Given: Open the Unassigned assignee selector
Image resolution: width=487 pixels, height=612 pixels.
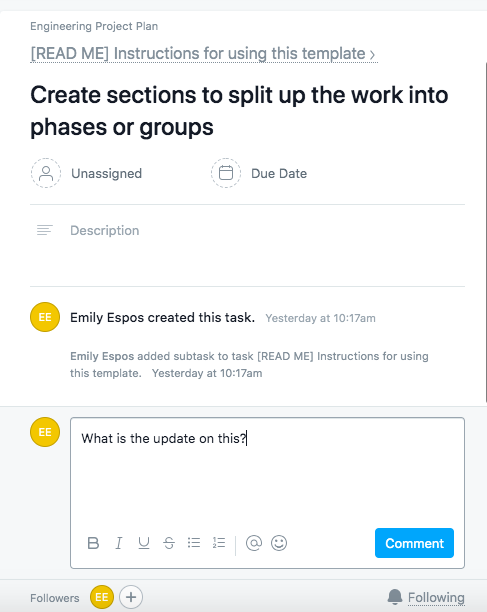Looking at the screenshot, I should [87, 173].
